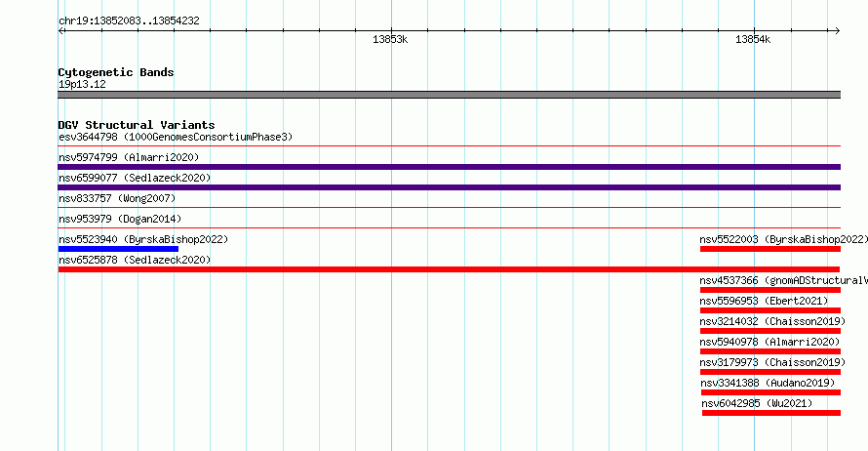Select the red bar under nsv3179973
This screenshot has width=868, height=451.
tap(770, 372)
